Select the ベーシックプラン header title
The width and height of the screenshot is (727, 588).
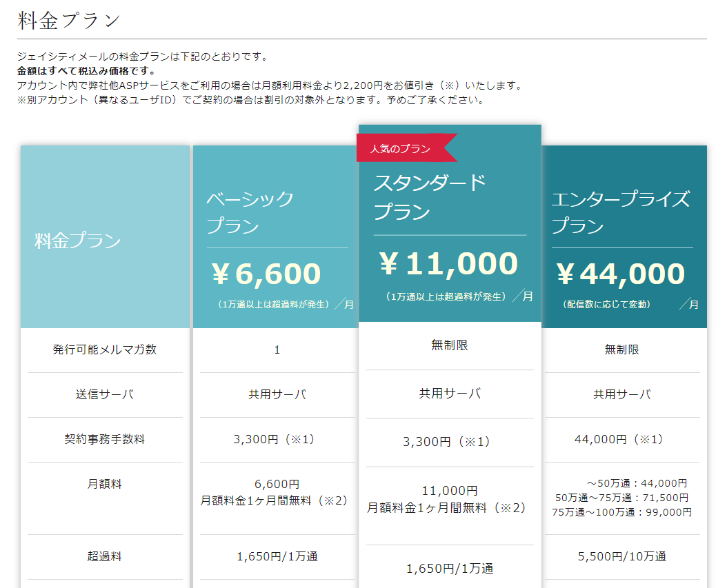click(250, 212)
